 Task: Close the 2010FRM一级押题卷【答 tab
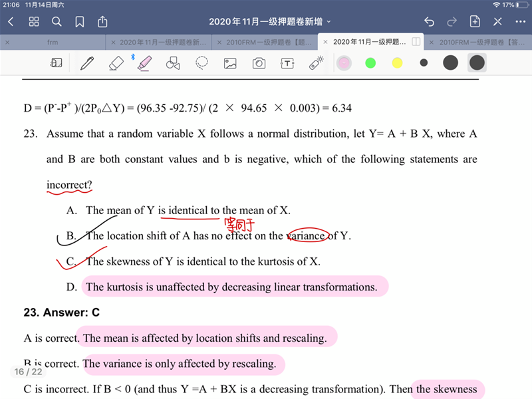[432, 43]
